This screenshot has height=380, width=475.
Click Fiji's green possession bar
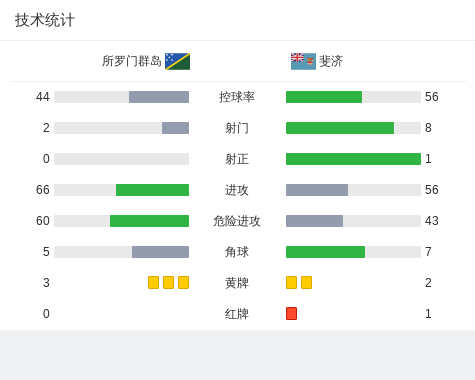[x=324, y=97]
